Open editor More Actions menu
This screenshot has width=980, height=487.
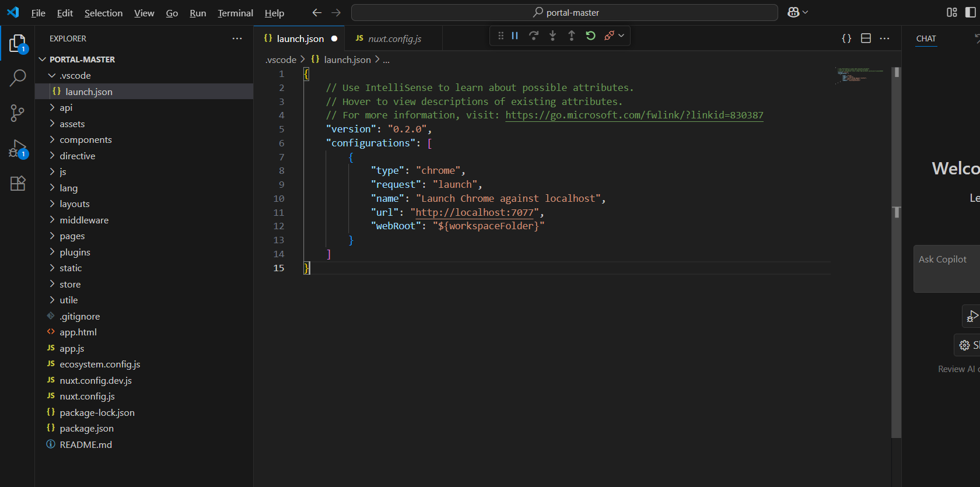(x=885, y=38)
